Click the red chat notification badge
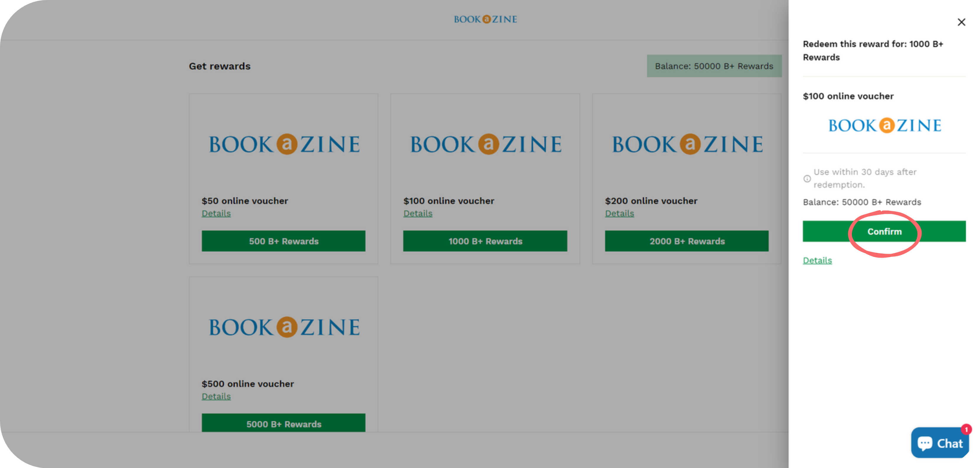980x468 pixels. tap(966, 430)
